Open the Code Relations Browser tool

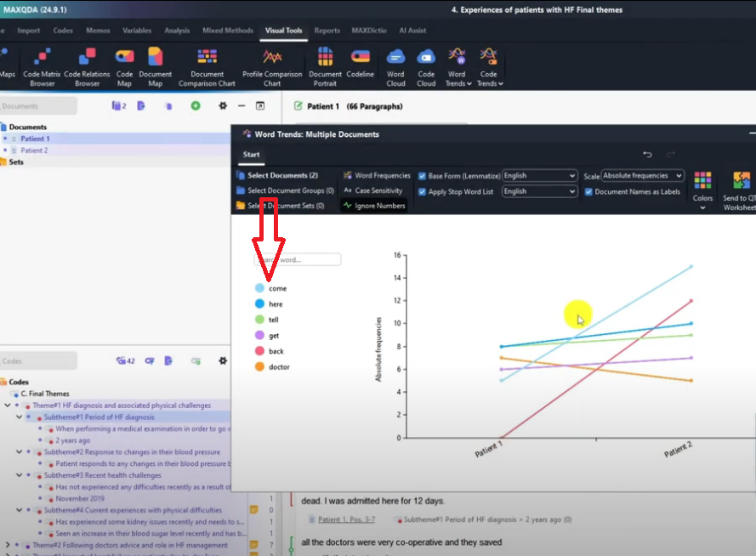(x=87, y=67)
